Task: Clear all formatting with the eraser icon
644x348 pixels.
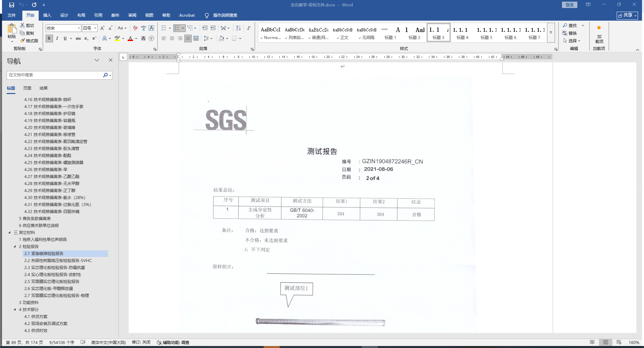Action: [135, 28]
